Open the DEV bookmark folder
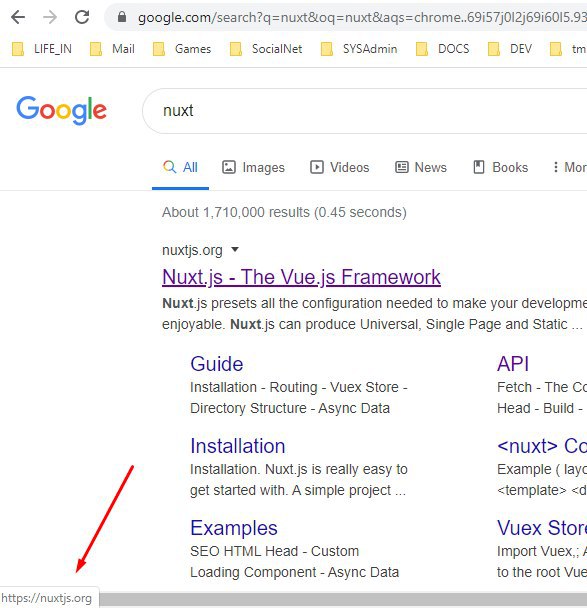 [509, 49]
